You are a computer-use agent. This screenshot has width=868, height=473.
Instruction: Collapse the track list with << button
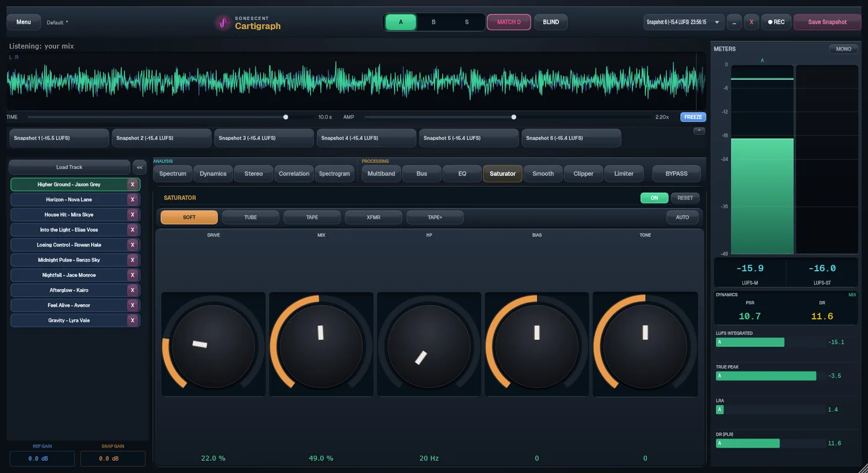click(139, 167)
